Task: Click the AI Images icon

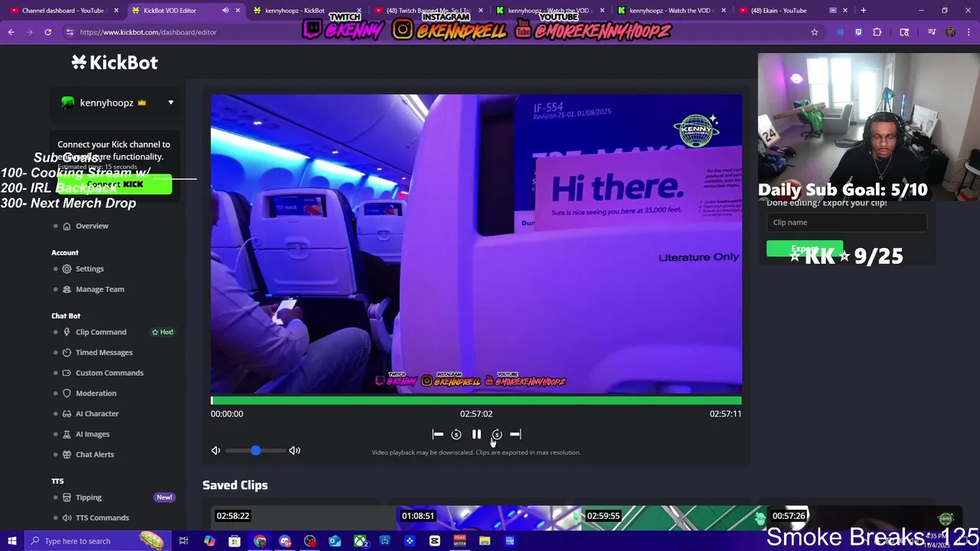Action: coord(67,434)
